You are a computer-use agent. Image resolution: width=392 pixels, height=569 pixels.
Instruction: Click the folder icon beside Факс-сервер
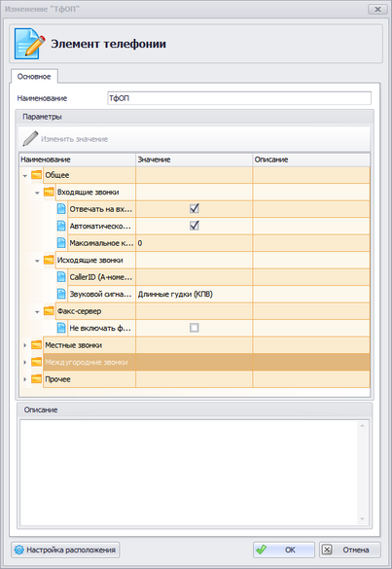[x=49, y=311]
